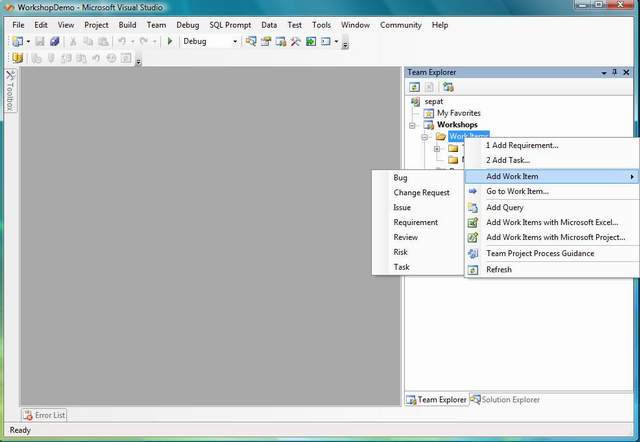Choose Add Query from context menu
The image size is (640, 442).
552,207
